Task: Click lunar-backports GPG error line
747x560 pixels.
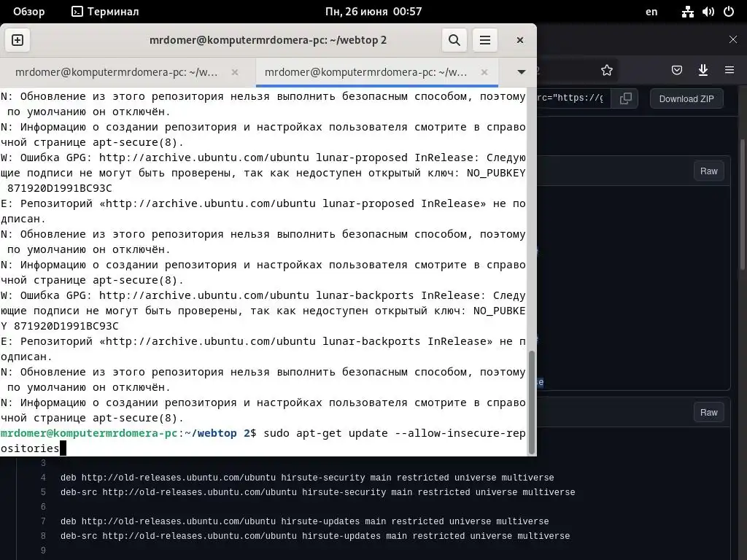Action: 263,311
